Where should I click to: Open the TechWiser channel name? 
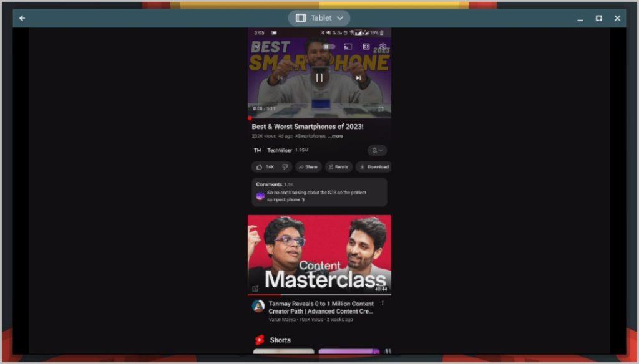tap(280, 150)
